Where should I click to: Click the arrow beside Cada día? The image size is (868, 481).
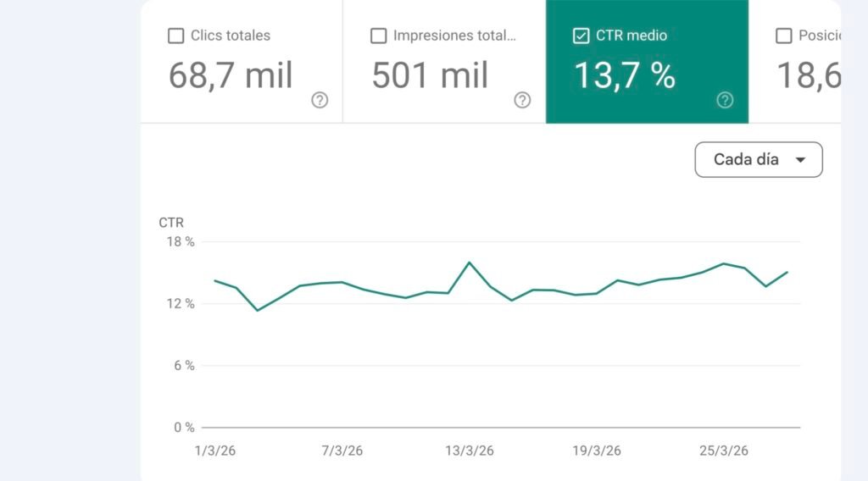pyautogui.click(x=800, y=160)
